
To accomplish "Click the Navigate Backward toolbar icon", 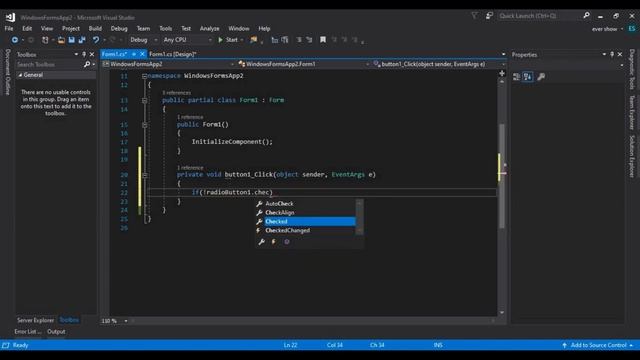I will click(x=15, y=40).
